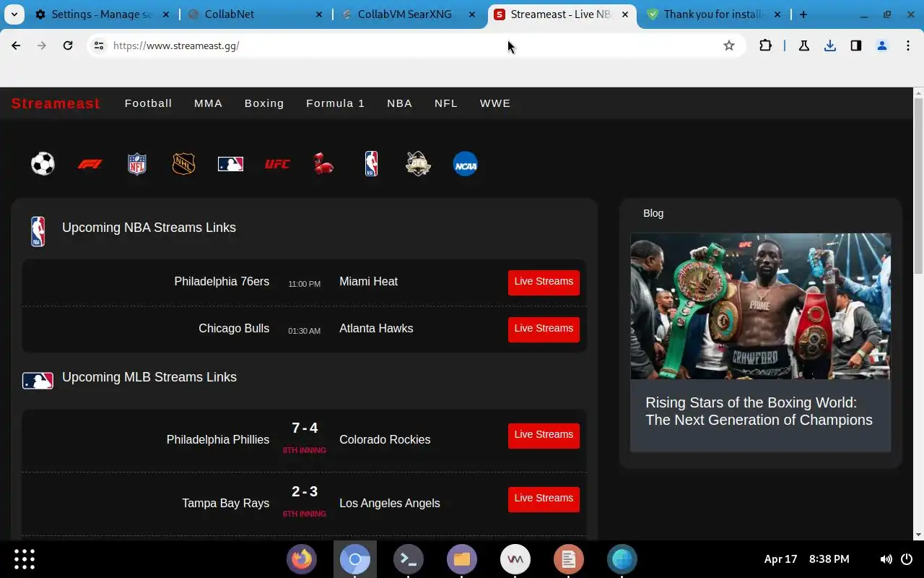924x578 pixels.
Task: Open Live Streams for Phillies vs Rockies
Action: pyautogui.click(x=544, y=435)
